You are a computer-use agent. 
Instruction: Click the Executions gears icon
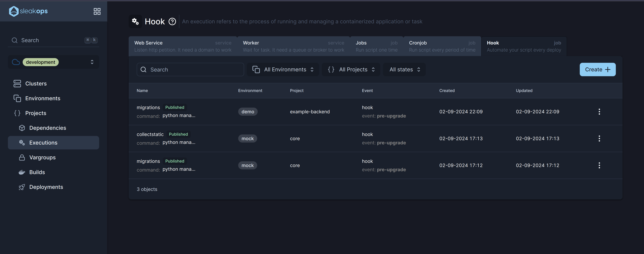[22, 143]
